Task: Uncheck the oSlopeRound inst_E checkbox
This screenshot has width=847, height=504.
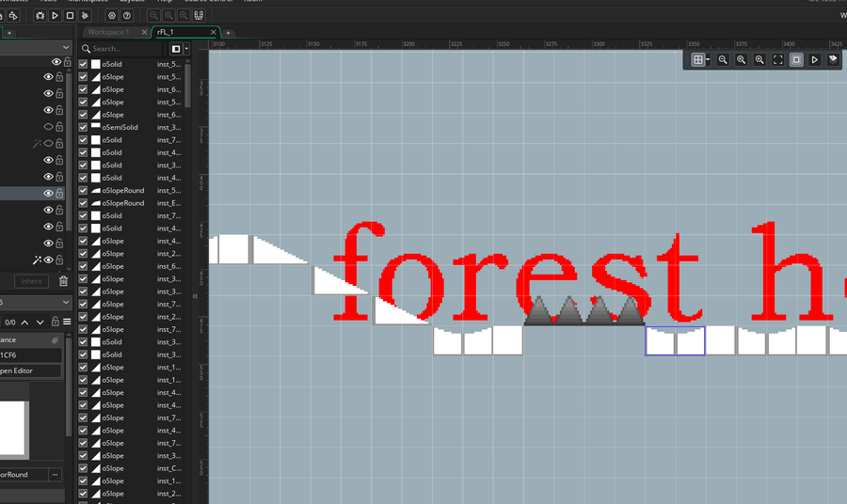Action: click(x=83, y=203)
